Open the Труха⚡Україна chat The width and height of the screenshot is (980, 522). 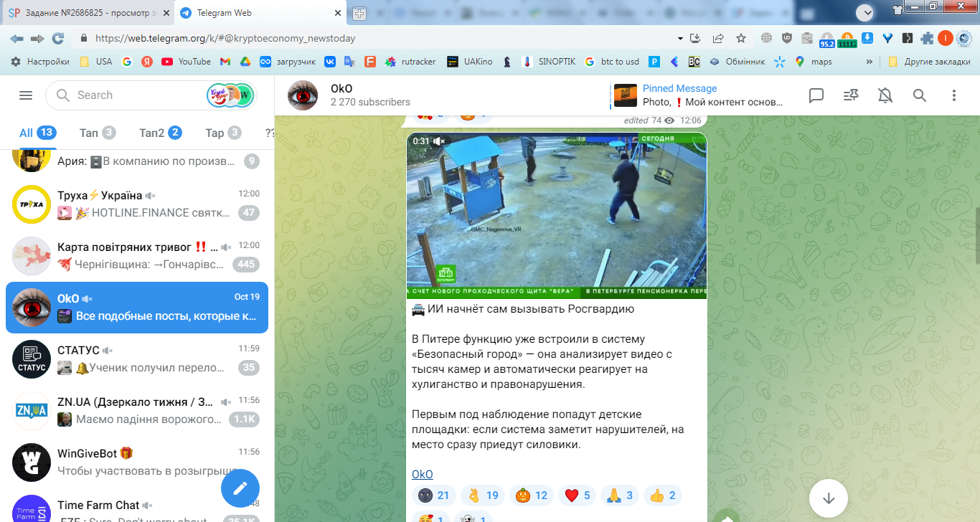(137, 204)
